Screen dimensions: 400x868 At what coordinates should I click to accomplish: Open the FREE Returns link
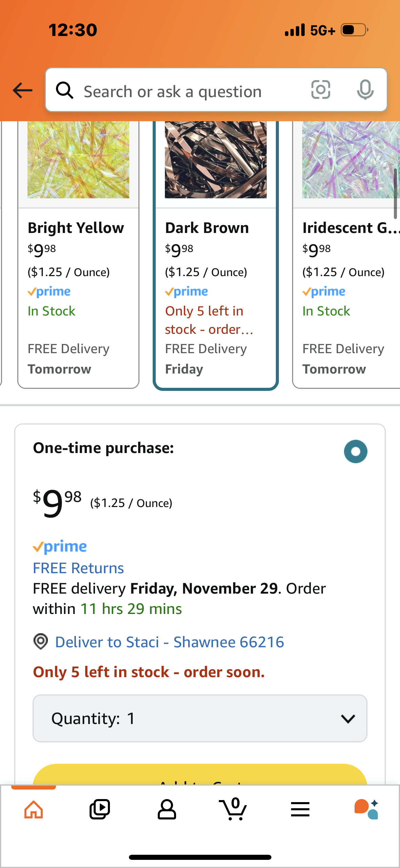[78, 568]
